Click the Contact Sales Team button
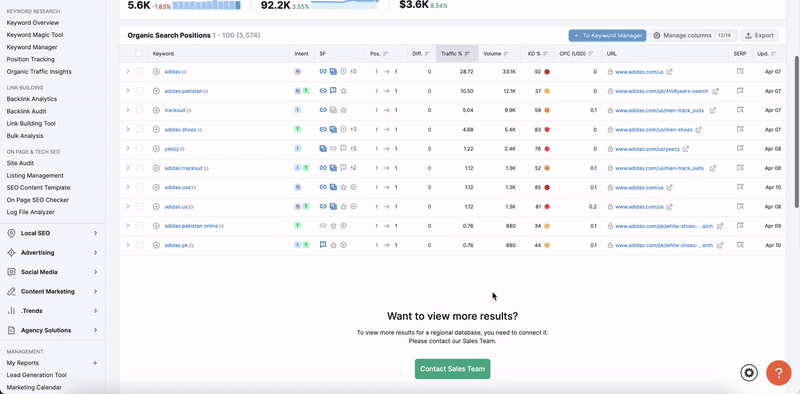Image resolution: width=800 pixels, height=394 pixels. 453,369
